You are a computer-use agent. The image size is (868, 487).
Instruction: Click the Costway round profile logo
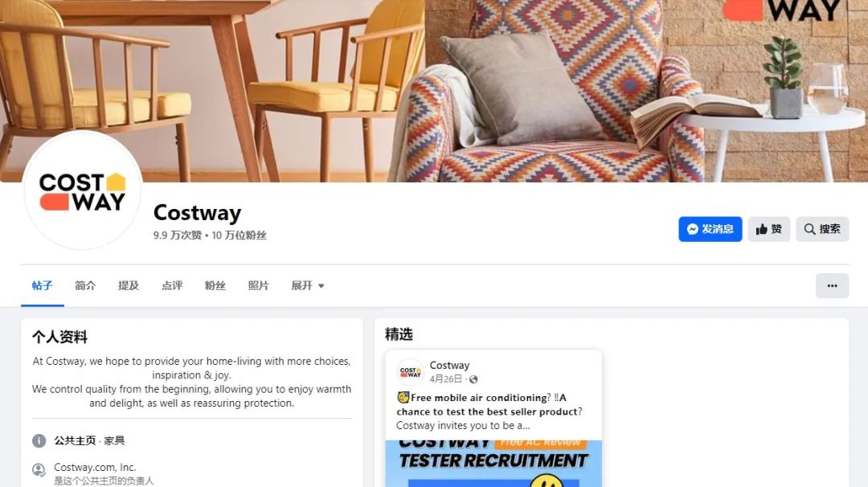83,191
